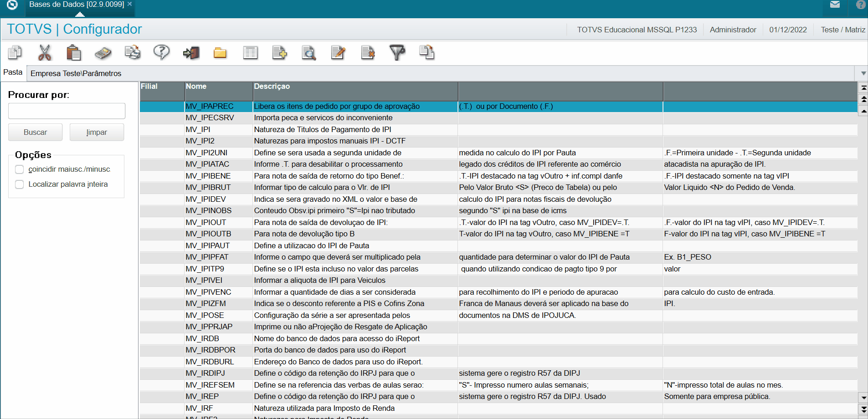Screen dimensions: 868x419
Task: Click the search magnifier document icon
Action: pyautogui.click(x=309, y=53)
